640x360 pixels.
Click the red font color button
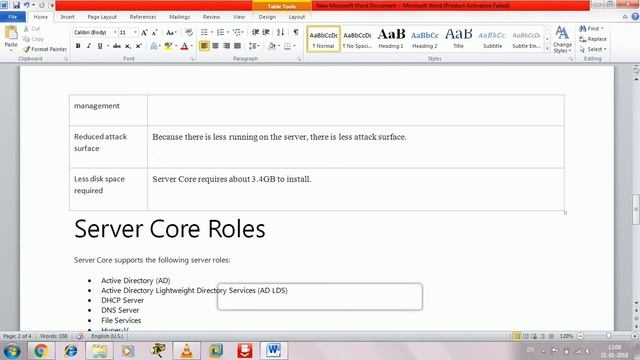point(184,46)
